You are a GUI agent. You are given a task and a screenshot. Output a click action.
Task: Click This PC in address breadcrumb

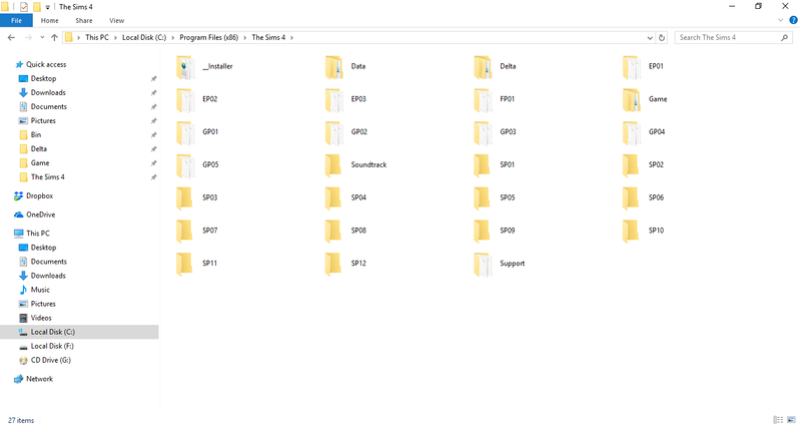pyautogui.click(x=97, y=37)
